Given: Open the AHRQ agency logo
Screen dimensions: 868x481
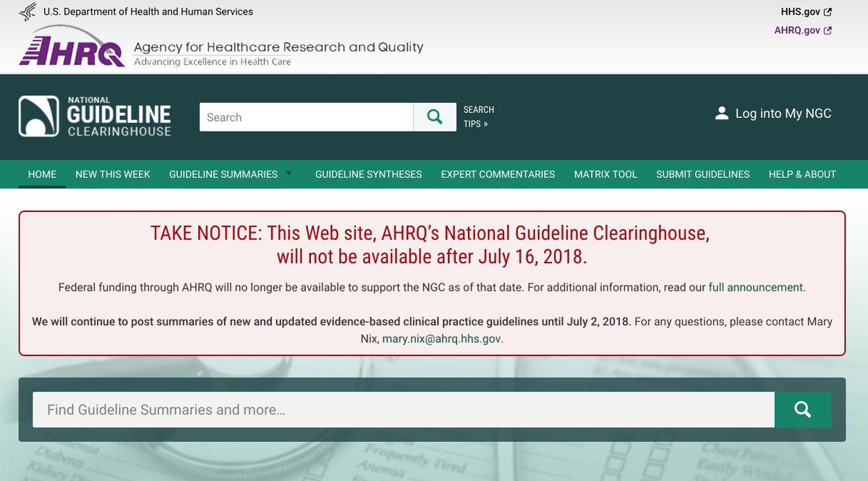Looking at the screenshot, I should click(72, 47).
